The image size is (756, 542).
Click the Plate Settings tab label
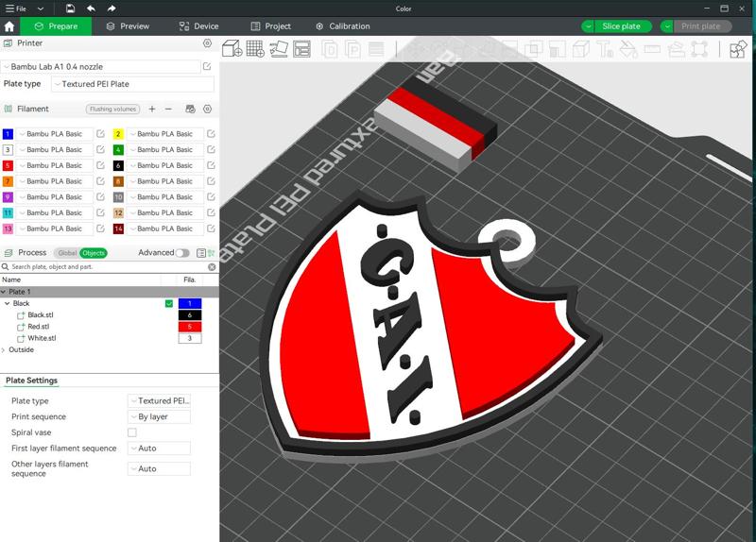31,381
